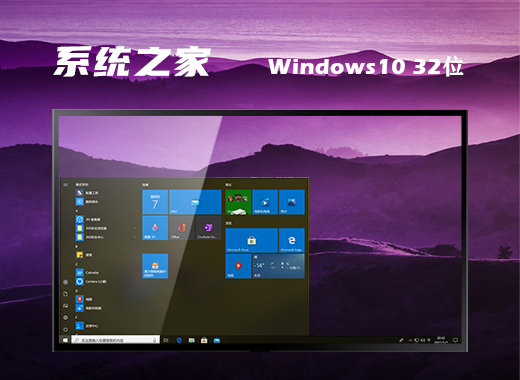Expand the 360安全浏览器 folder chevron
The height and width of the screenshot is (380, 520).
tap(135, 228)
